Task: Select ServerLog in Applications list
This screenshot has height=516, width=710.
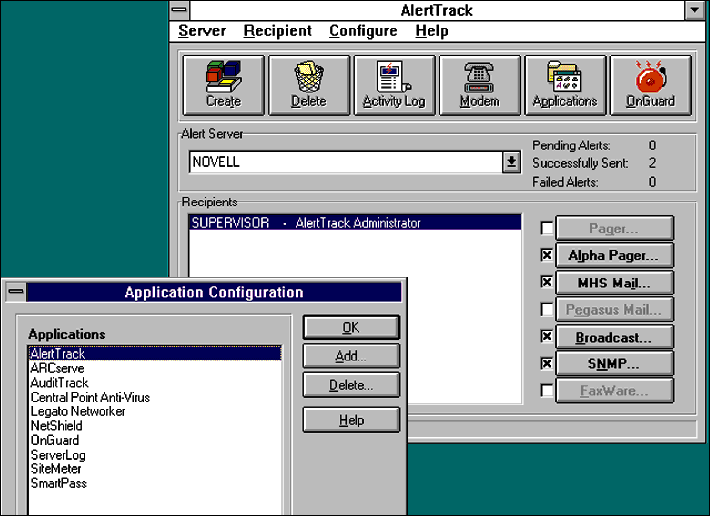Action: 155,455
